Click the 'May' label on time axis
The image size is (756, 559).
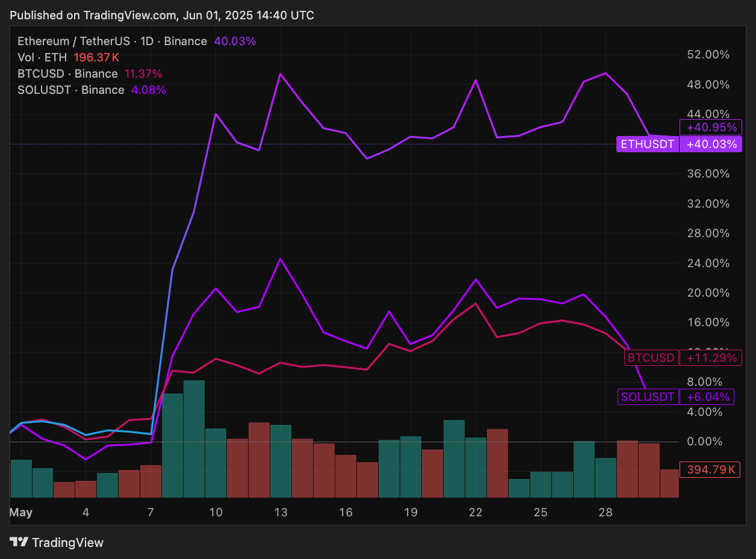pyautogui.click(x=21, y=513)
